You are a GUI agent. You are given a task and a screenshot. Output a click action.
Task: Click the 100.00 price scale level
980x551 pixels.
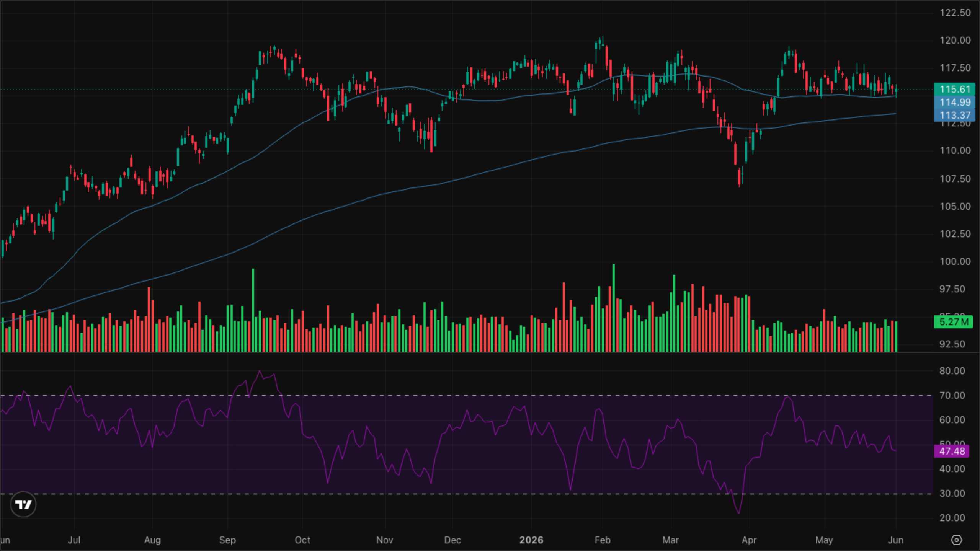coord(955,261)
